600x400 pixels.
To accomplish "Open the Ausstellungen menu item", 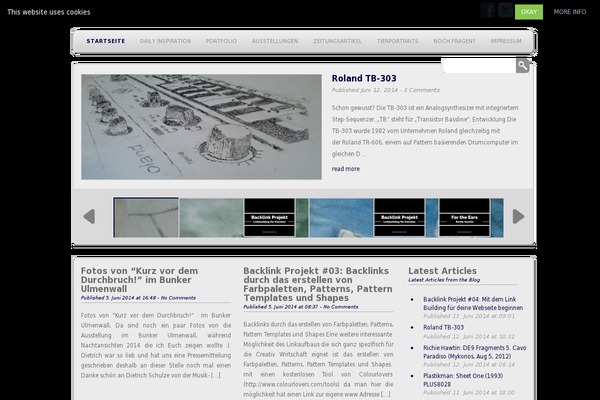I will pos(275,41).
